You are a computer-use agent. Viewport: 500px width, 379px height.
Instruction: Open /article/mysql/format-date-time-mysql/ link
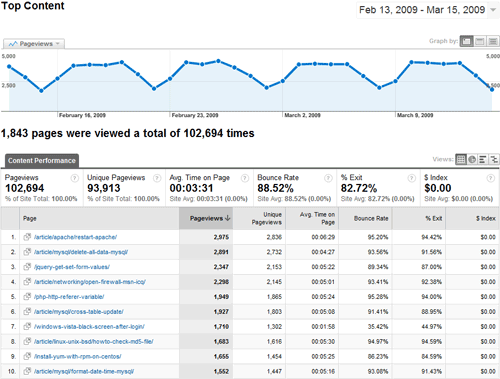tap(84, 371)
